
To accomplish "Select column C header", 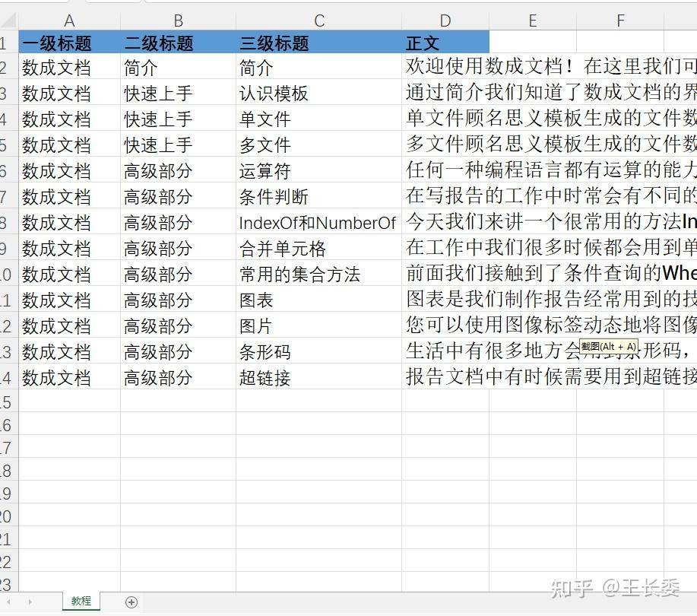I will point(318,21).
